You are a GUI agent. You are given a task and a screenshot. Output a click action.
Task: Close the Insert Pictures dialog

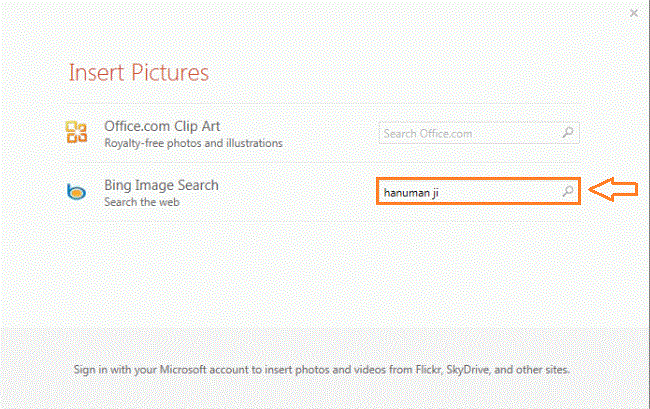[634, 13]
